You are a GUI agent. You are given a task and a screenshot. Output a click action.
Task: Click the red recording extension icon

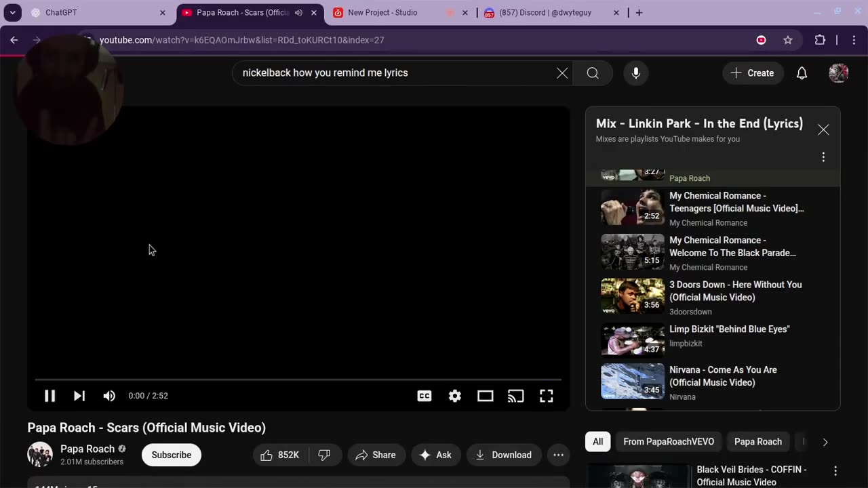tap(761, 40)
